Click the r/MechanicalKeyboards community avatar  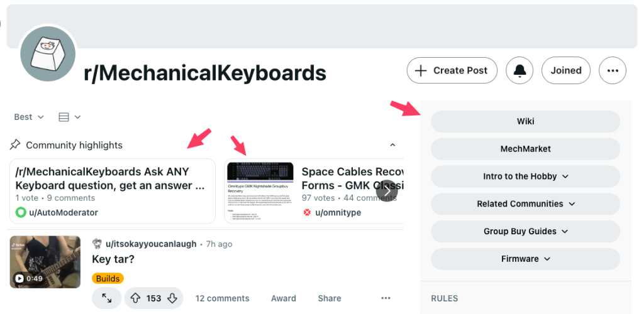point(48,54)
